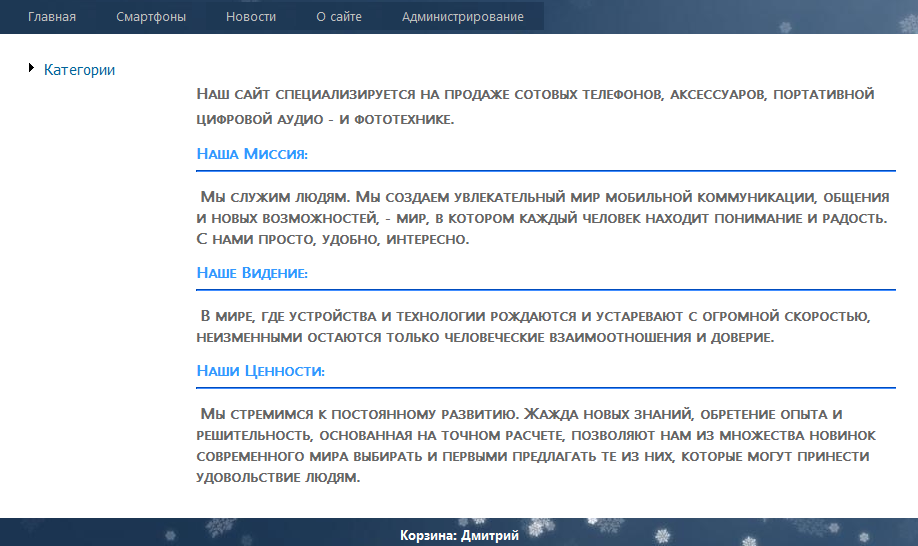This screenshot has width=918, height=546.
Task: Click the Наша Миссия heading
Action: pos(252,153)
